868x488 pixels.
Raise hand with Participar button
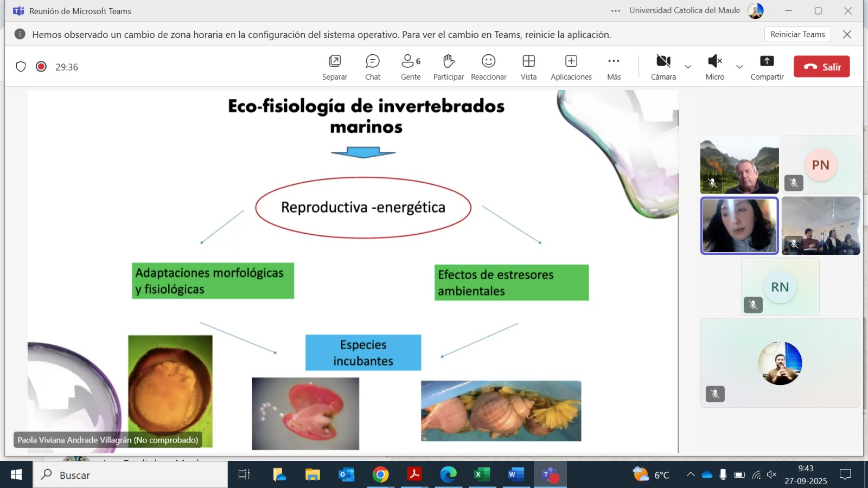448,67
